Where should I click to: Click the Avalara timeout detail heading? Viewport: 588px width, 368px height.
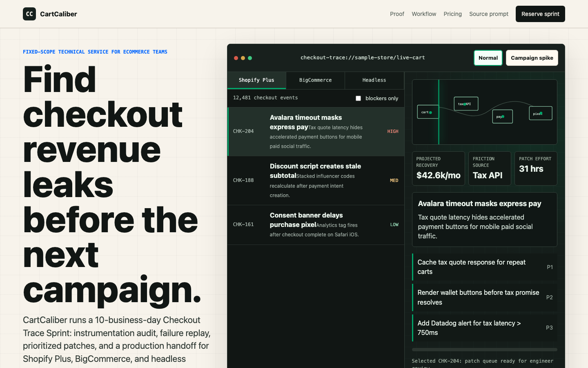(479, 204)
